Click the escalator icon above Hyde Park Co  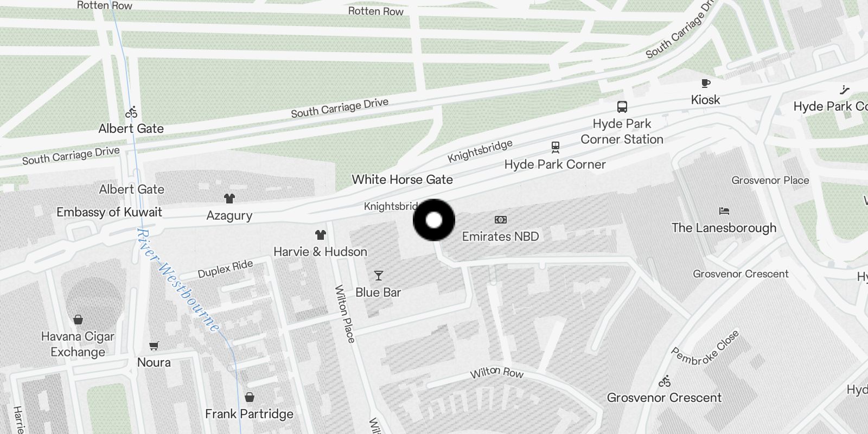click(845, 90)
